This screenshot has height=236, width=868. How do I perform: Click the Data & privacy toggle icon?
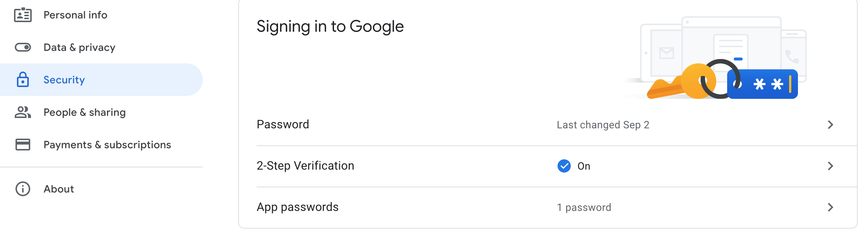[23, 48]
